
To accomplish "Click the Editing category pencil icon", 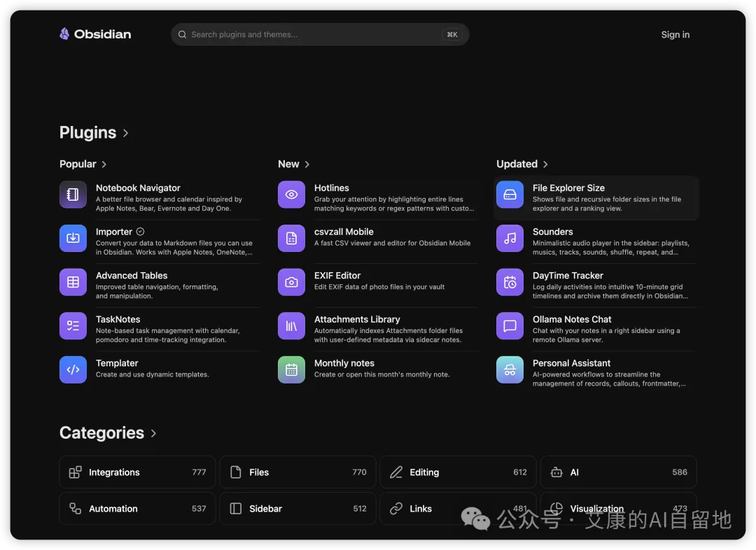I will point(396,472).
